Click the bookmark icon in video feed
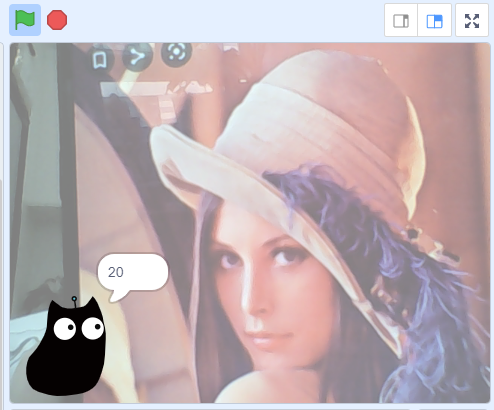 [x=100, y=60]
